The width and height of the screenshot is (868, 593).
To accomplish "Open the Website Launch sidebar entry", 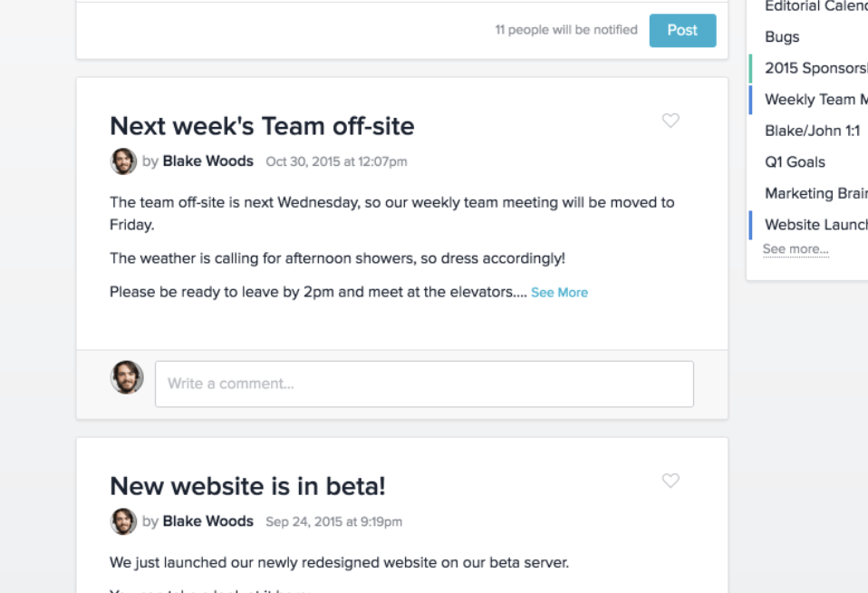I will tap(816, 225).
